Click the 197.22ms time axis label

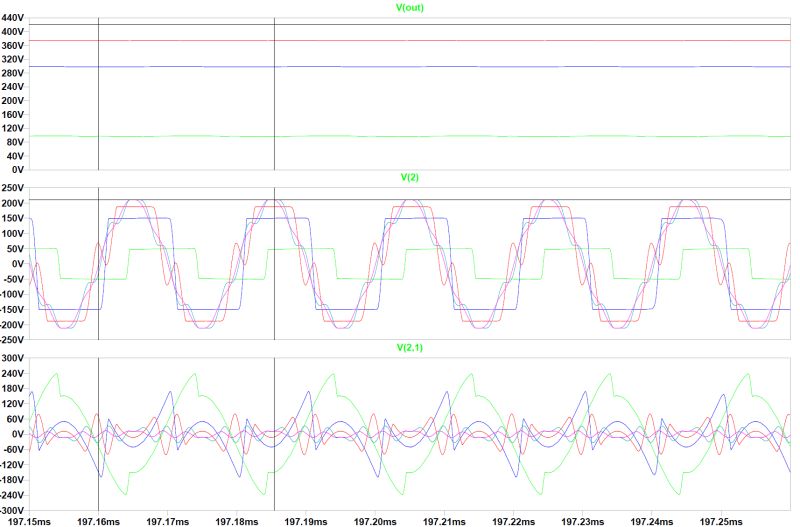click(x=513, y=521)
